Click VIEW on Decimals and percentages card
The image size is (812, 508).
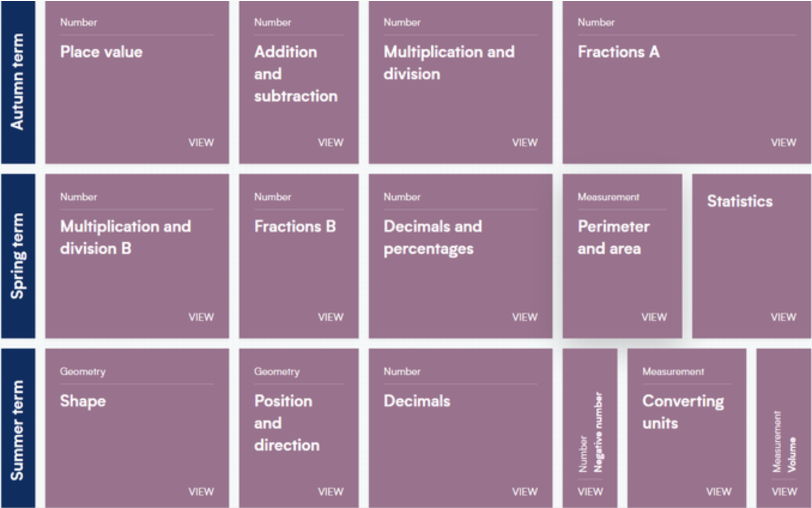(x=525, y=317)
